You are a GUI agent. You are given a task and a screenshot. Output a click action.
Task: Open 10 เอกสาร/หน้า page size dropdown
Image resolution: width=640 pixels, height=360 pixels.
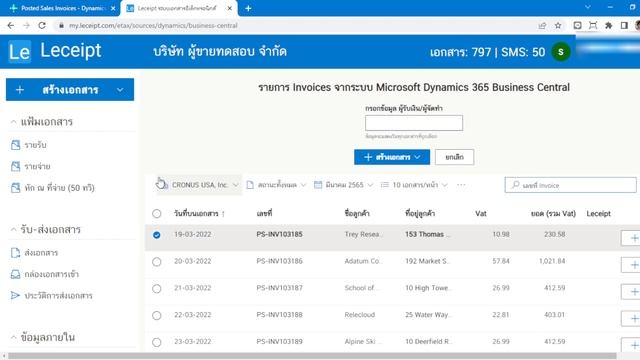click(x=414, y=185)
